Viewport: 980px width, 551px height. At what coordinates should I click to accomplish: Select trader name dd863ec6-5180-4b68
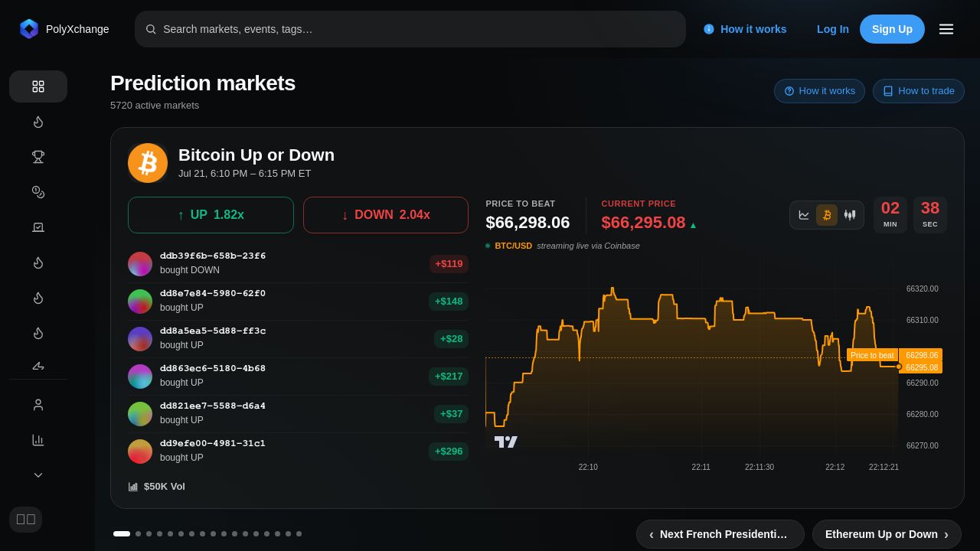pos(213,368)
